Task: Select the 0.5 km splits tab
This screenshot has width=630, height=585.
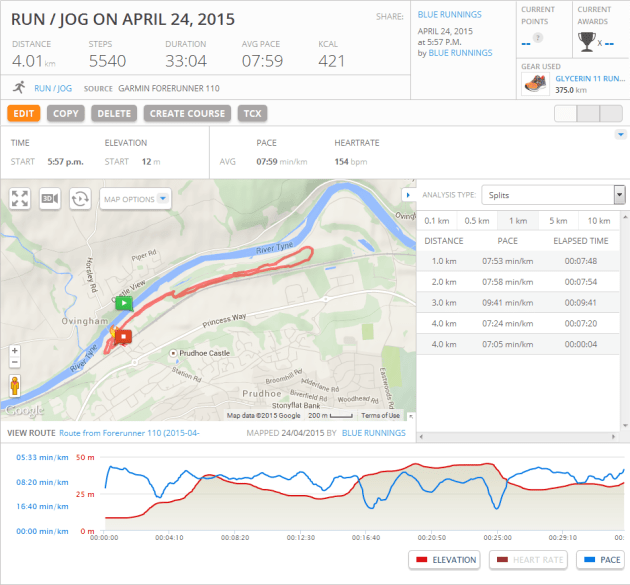Action: [477, 220]
